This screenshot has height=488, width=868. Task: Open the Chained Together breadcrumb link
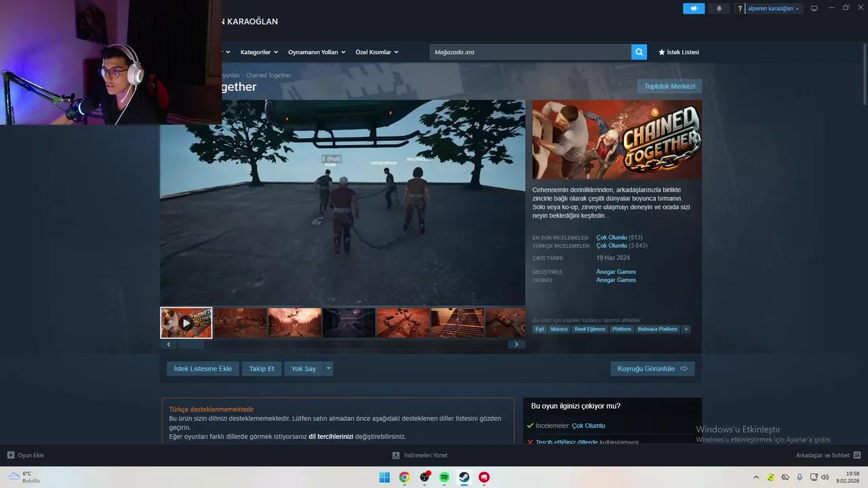coord(269,75)
